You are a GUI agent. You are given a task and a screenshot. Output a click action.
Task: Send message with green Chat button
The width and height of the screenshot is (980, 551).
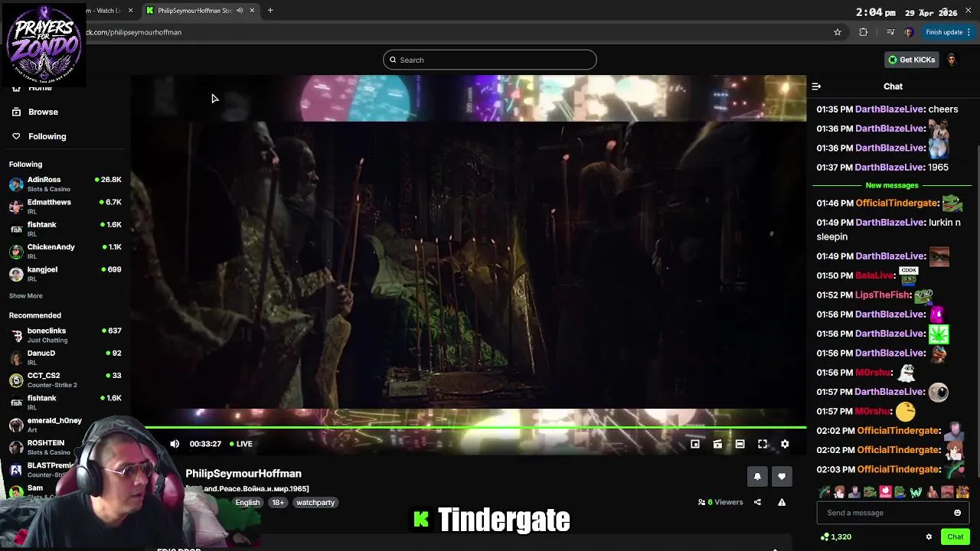point(955,537)
